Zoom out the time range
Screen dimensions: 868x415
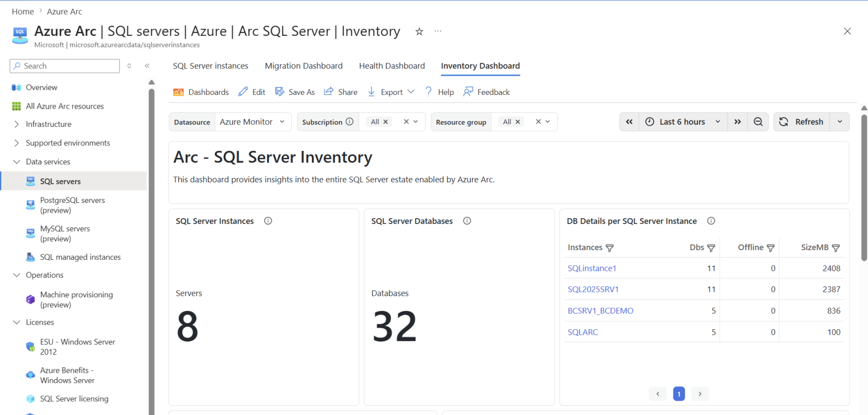[x=758, y=122]
